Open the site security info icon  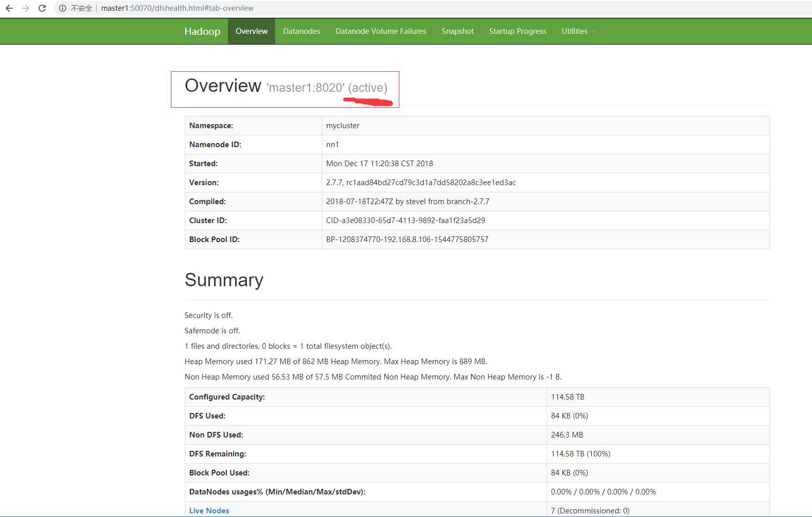pos(63,8)
